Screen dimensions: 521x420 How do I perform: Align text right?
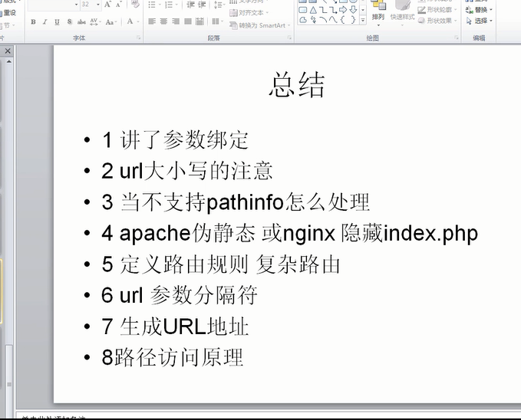point(176,21)
